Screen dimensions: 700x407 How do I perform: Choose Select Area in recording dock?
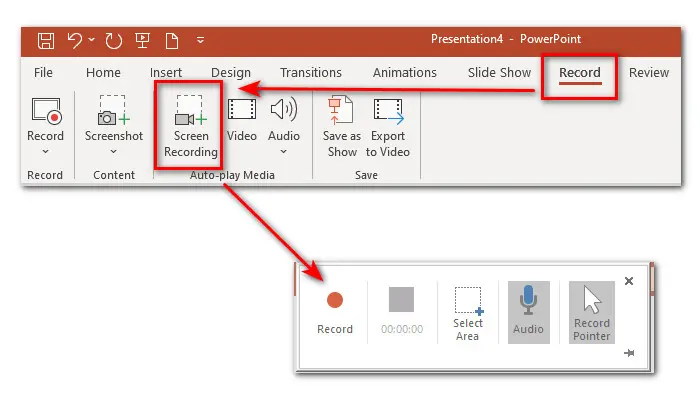(468, 313)
